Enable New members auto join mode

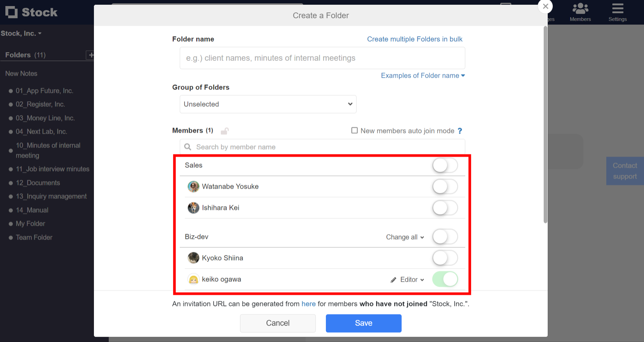click(354, 130)
